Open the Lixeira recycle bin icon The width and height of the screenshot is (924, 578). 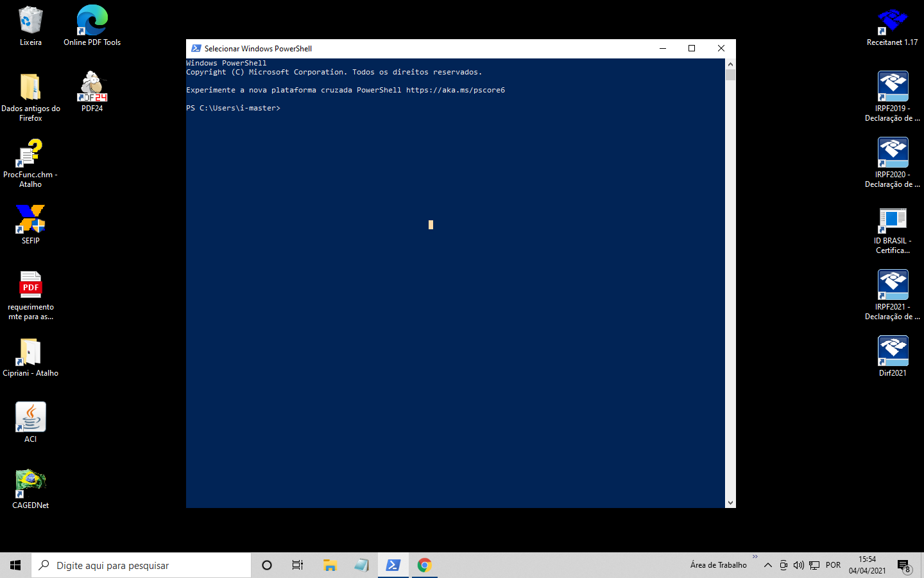pyautogui.click(x=30, y=26)
